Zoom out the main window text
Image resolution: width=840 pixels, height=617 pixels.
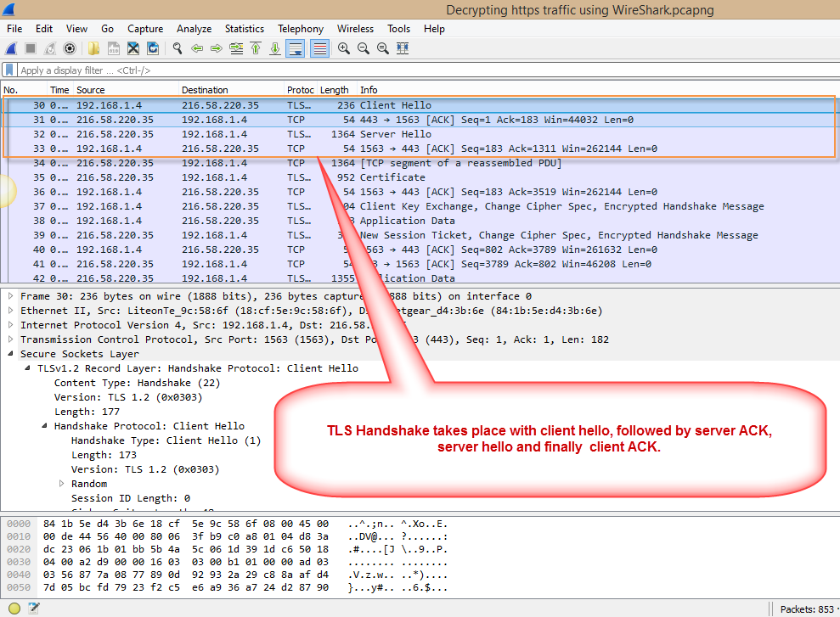(x=364, y=48)
